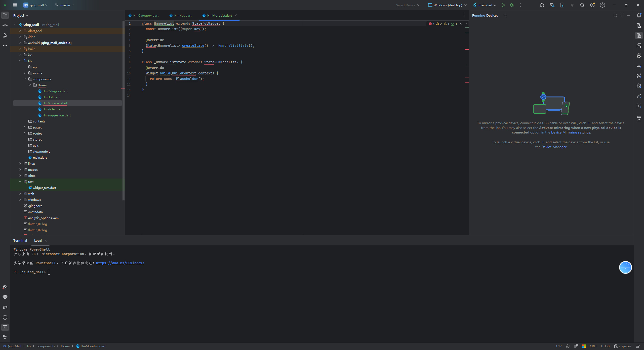644x350 pixels.
Task: Click the Debug bug icon
Action: 512,5
